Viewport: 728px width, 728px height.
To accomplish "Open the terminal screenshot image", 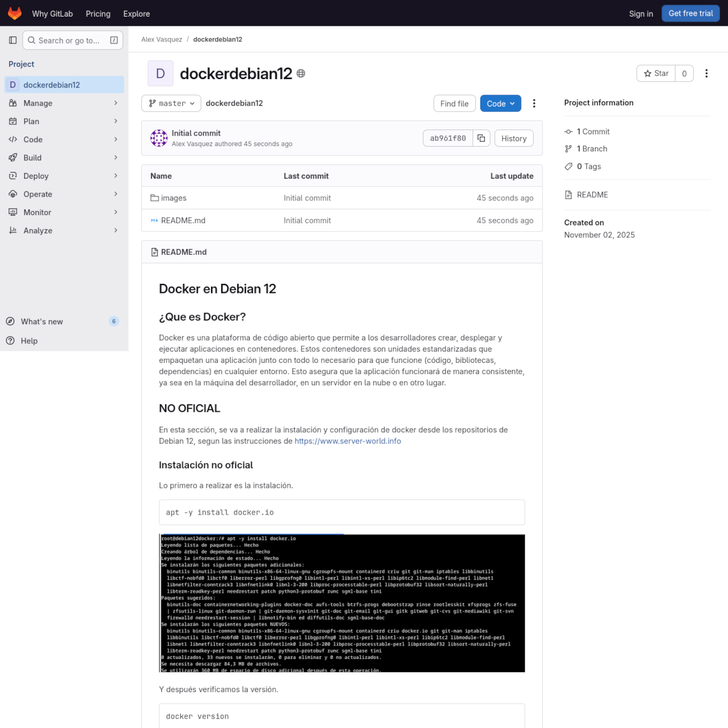I will click(342, 603).
